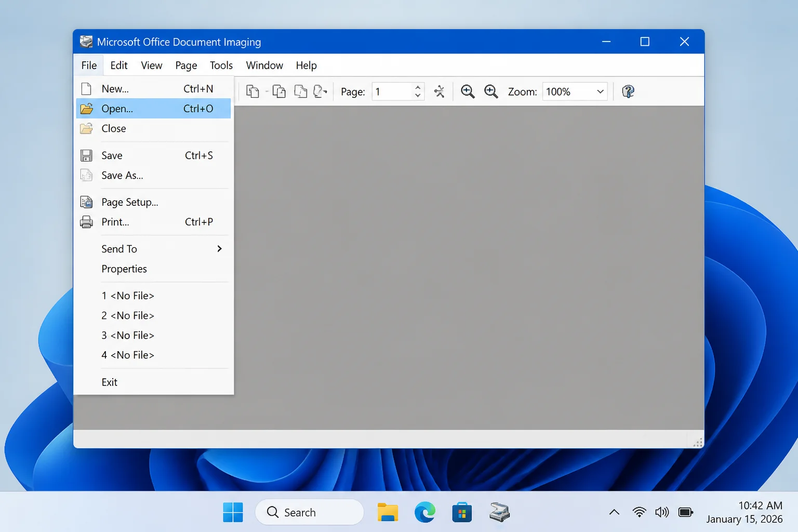The image size is (798, 532).
Task: Open Microsoft Store from the taskbar
Action: point(462,512)
